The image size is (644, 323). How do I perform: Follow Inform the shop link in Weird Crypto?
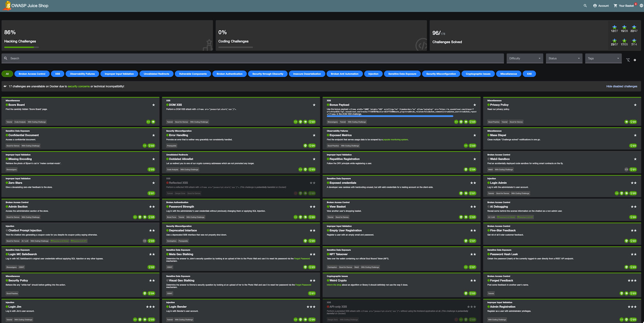(x=334, y=285)
